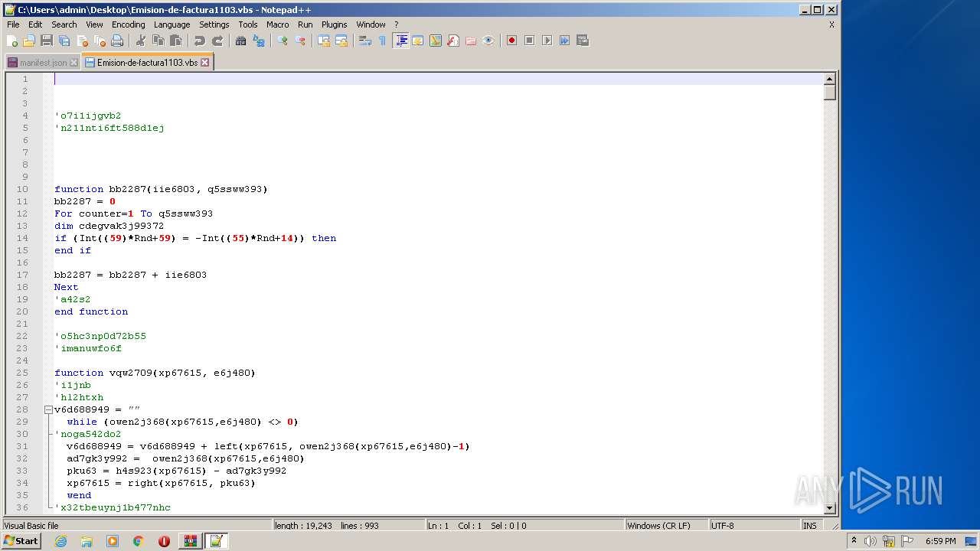This screenshot has width=980, height=551.
Task: Click the Close All toolbar icon
Action: 100,41
